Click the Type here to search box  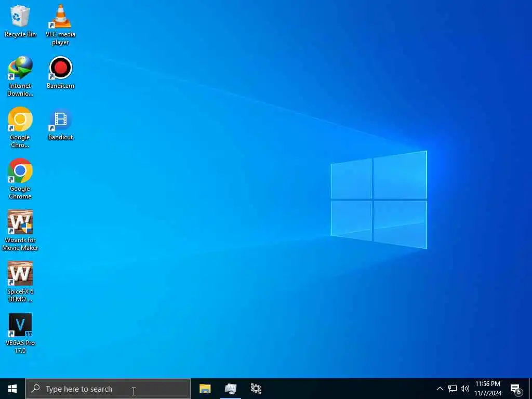coord(108,389)
